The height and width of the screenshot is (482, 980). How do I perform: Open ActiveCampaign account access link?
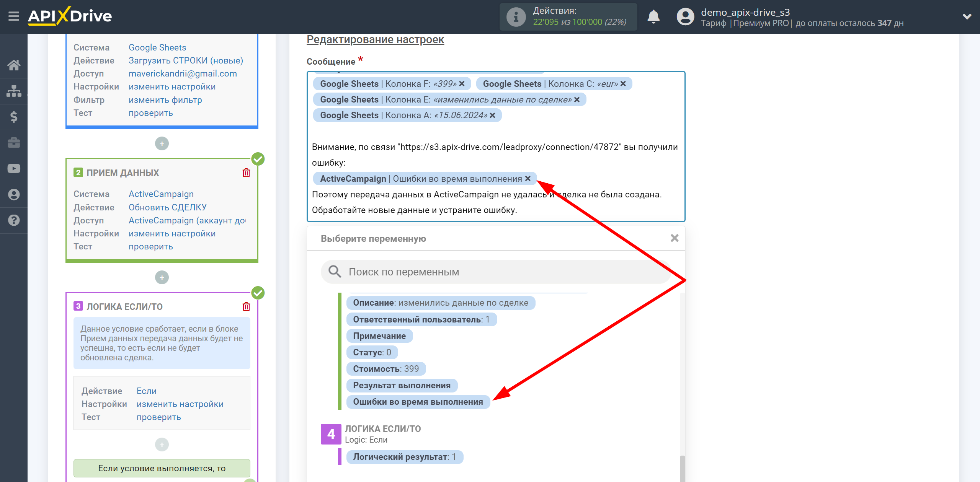pyautogui.click(x=187, y=220)
